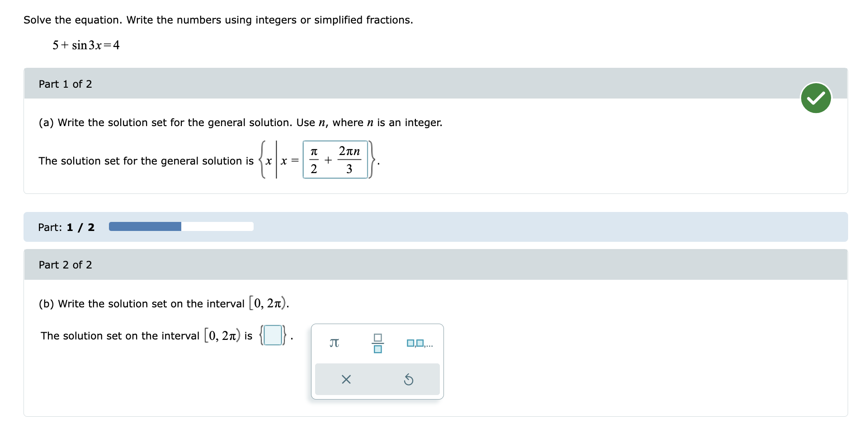This screenshot has height=433, width=868.
Task: Click the green checkmark on Part 1
Action: pyautogui.click(x=816, y=98)
